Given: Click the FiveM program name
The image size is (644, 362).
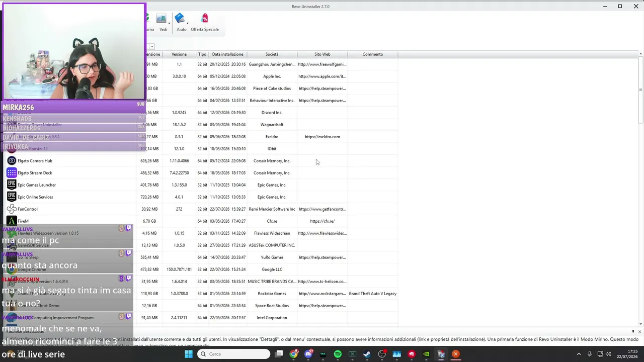Looking at the screenshot, I should pyautogui.click(x=23, y=221).
